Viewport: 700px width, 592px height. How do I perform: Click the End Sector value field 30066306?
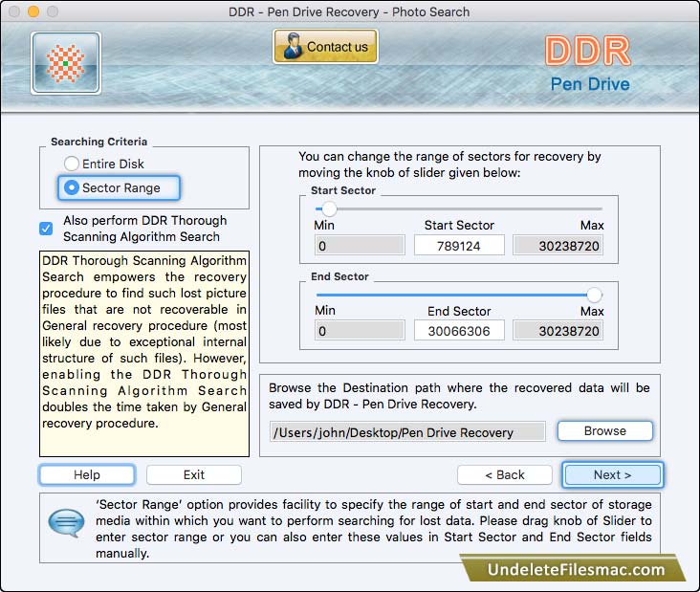pos(459,331)
